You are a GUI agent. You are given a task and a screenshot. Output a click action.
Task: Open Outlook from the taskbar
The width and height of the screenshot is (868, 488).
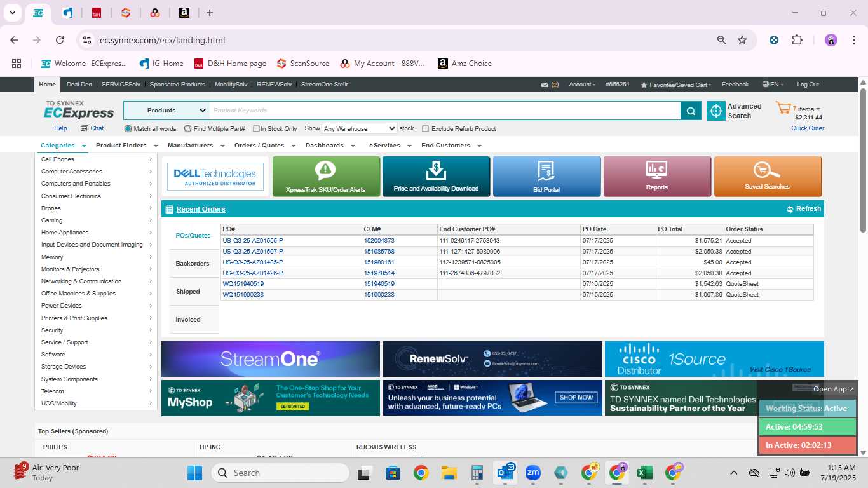(506, 473)
